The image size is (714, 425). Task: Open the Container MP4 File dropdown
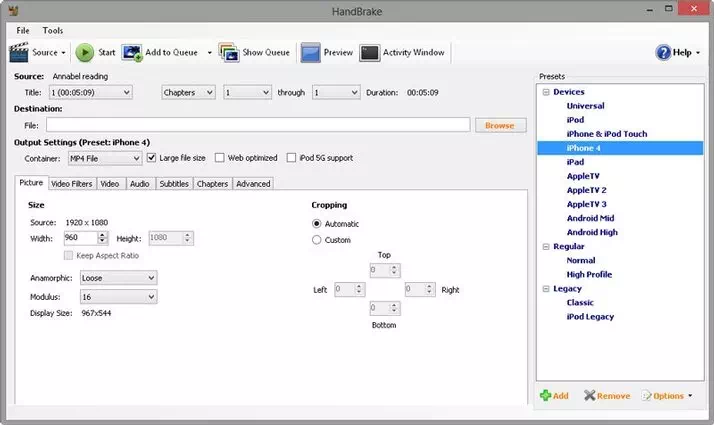click(105, 159)
